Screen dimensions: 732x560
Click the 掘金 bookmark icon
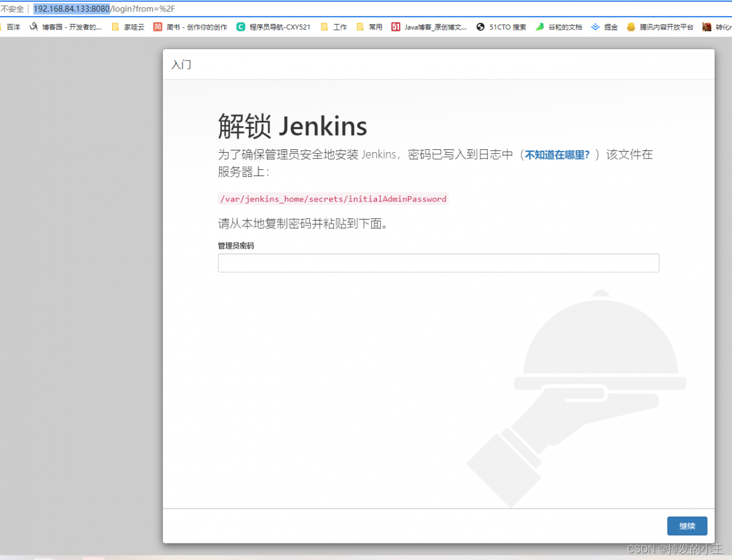click(x=595, y=26)
